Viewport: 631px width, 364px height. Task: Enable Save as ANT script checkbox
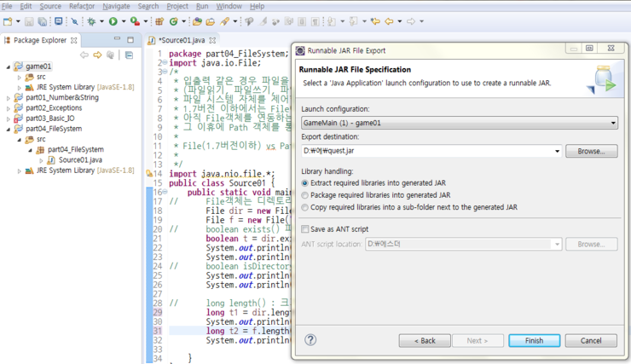click(x=305, y=228)
